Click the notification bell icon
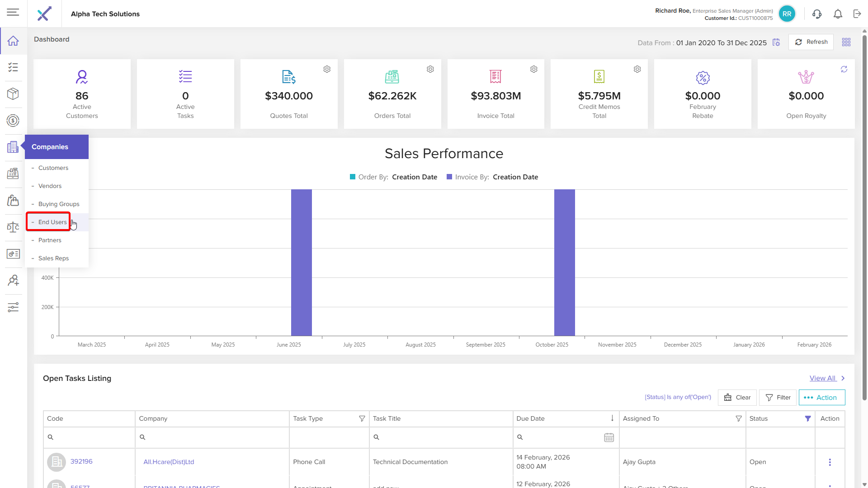868x488 pixels. [838, 14]
